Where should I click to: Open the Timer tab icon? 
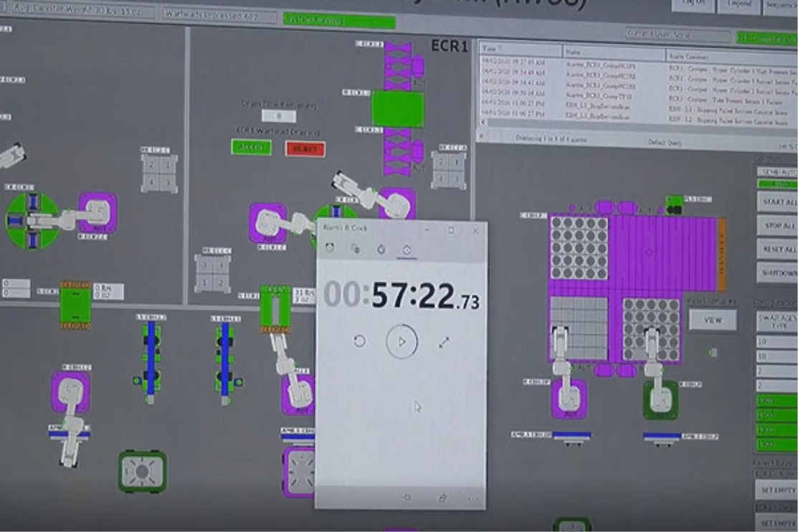pyautogui.click(x=381, y=249)
